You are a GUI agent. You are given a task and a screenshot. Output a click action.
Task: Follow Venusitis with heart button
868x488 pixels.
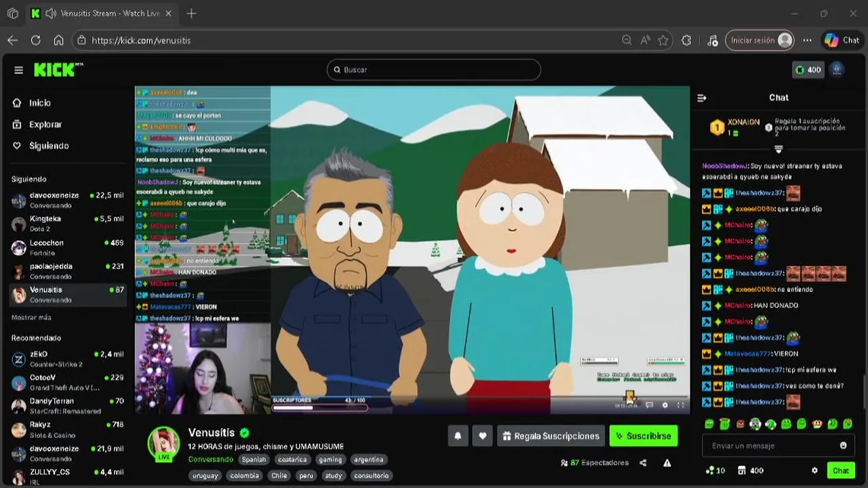(x=482, y=436)
